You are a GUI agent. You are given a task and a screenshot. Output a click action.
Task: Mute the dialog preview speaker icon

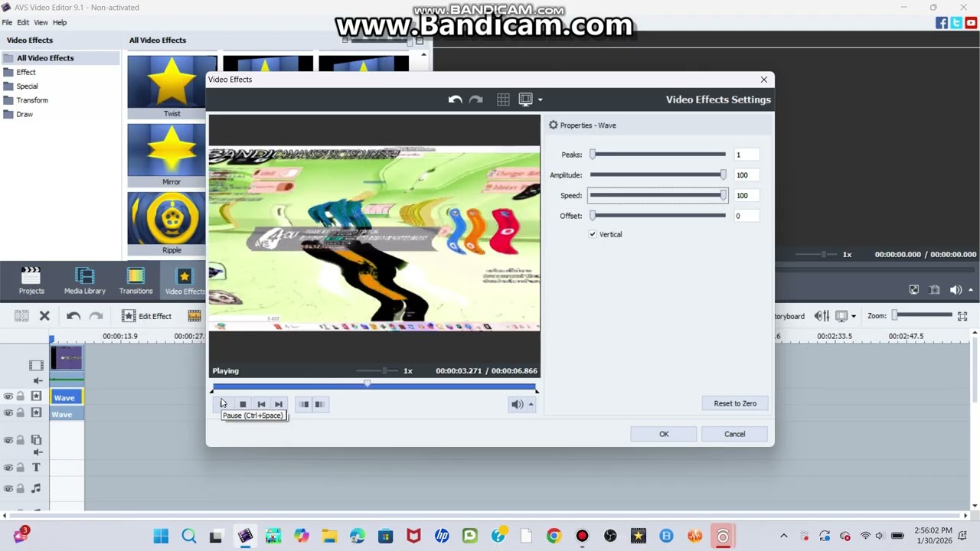coord(518,404)
